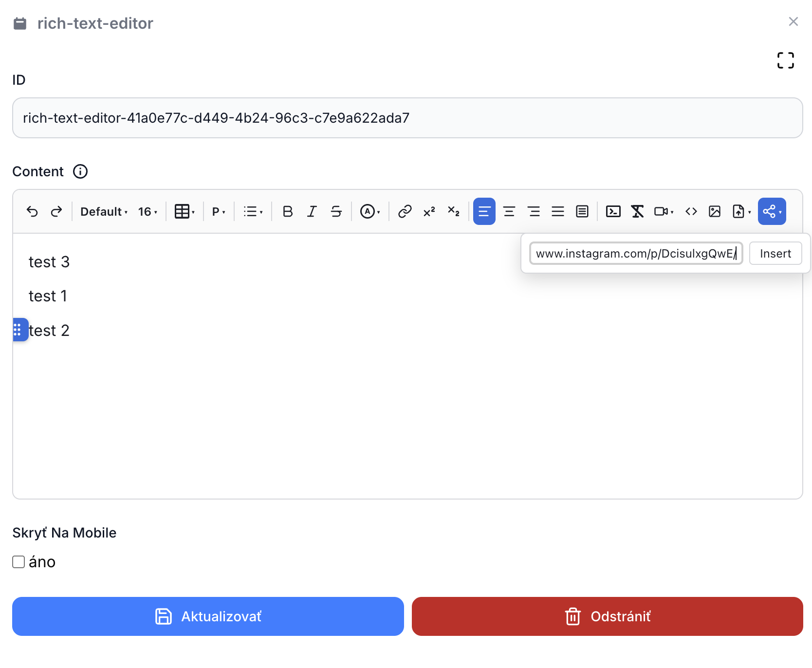Click the Content info icon
This screenshot has width=812, height=668.
pos(80,171)
